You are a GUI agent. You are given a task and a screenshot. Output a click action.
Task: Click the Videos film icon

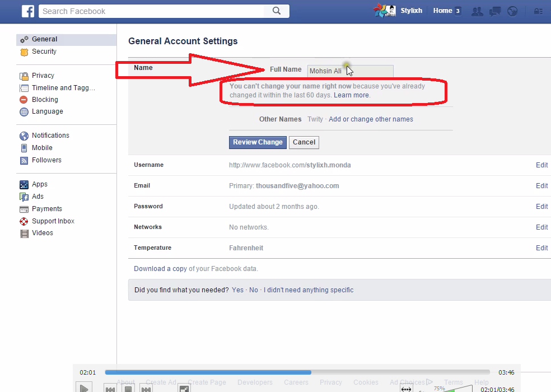[x=24, y=234]
